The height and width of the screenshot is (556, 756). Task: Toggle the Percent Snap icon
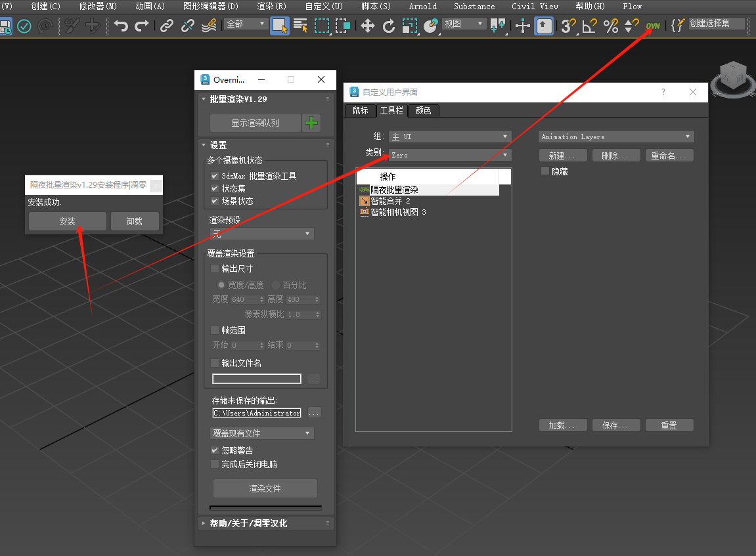pos(611,25)
